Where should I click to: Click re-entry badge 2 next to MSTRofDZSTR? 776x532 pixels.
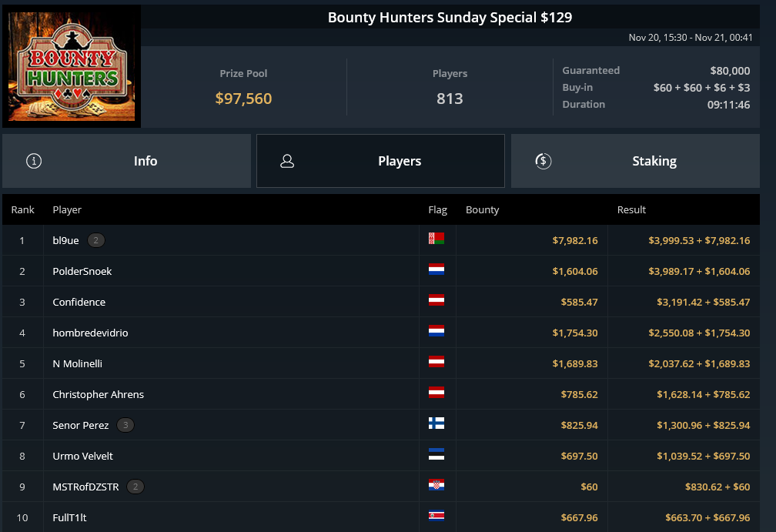tap(135, 487)
